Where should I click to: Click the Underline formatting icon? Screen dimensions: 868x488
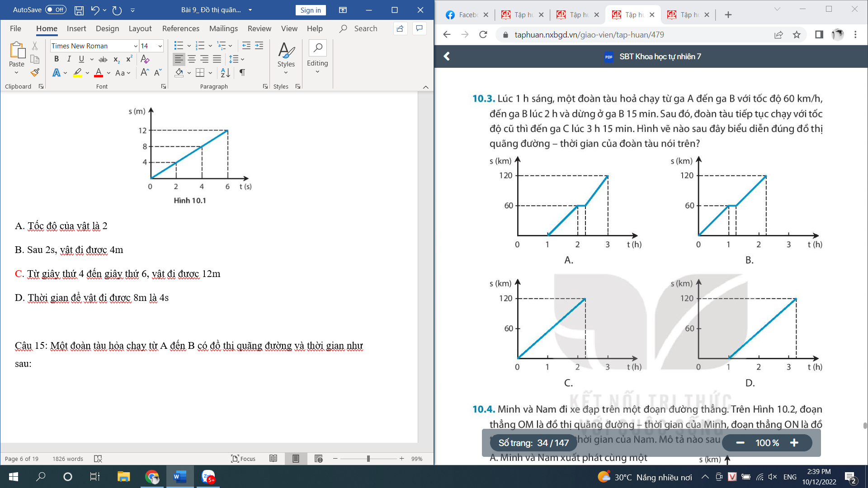pyautogui.click(x=80, y=58)
